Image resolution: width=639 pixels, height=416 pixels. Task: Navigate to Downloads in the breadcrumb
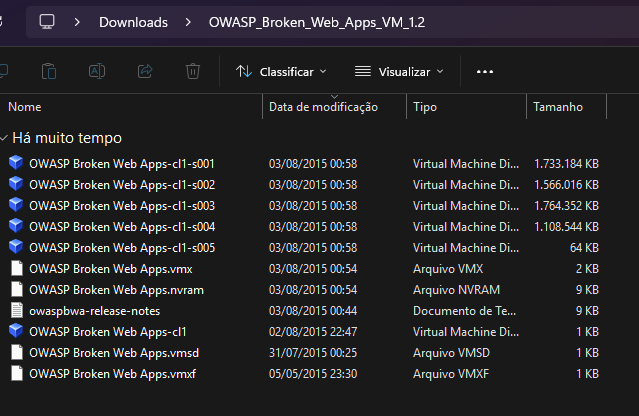[x=133, y=22]
